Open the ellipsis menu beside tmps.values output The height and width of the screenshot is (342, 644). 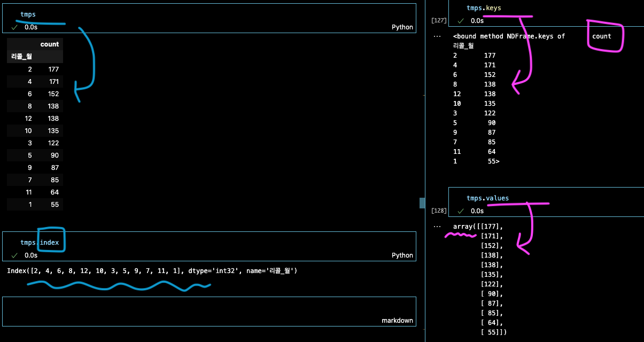[437, 227]
